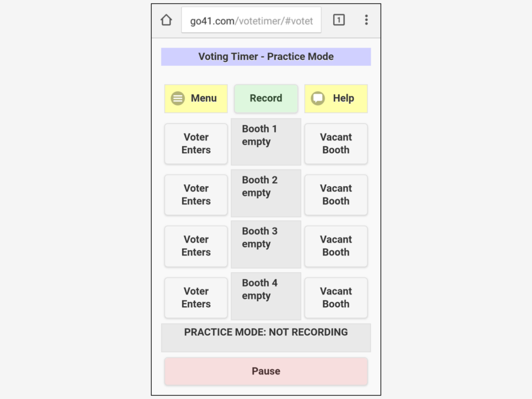Click Vacant Booth for Booth 4
Screen dimensions: 532x399
336,297
